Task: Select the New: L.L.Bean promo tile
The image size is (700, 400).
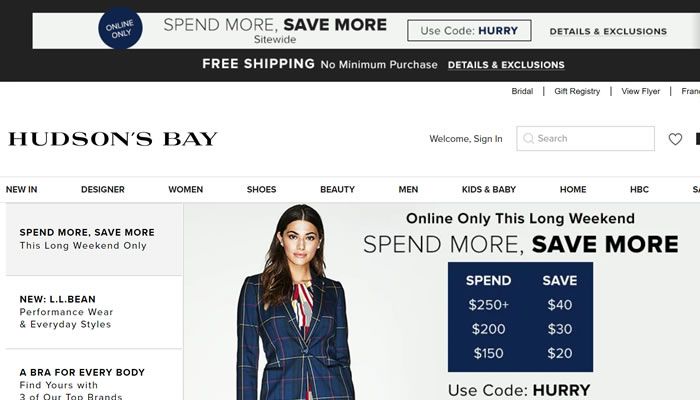Action: (94, 312)
